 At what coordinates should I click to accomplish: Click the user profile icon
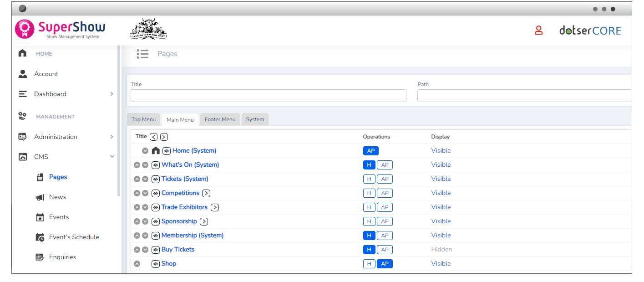[539, 31]
